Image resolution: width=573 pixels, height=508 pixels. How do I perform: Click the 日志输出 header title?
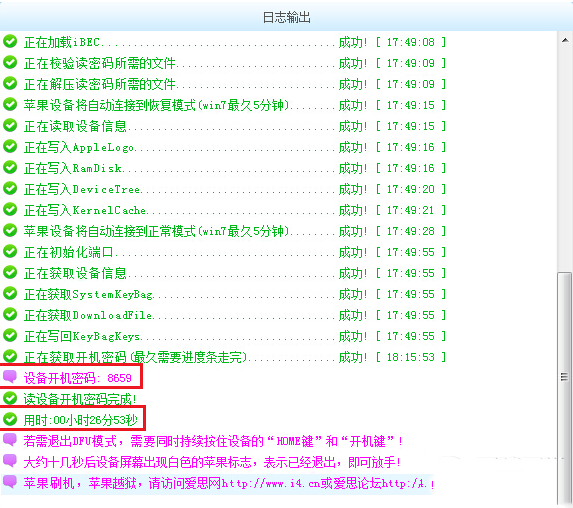[x=286, y=17]
